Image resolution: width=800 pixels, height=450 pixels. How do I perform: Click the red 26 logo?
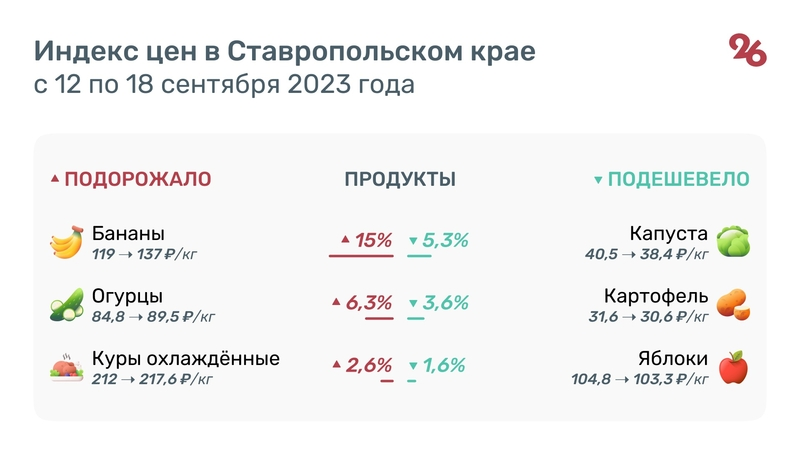(747, 50)
